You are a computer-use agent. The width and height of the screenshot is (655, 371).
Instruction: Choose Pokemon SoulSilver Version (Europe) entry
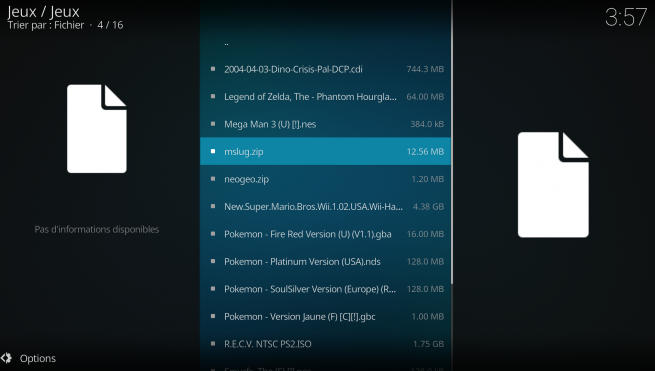tap(325, 289)
